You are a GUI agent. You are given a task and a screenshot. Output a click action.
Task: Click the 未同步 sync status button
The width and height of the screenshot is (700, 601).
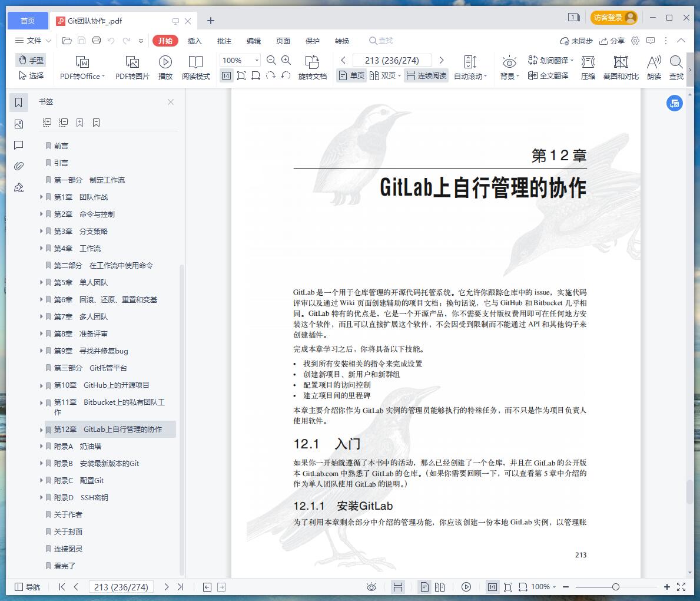576,41
